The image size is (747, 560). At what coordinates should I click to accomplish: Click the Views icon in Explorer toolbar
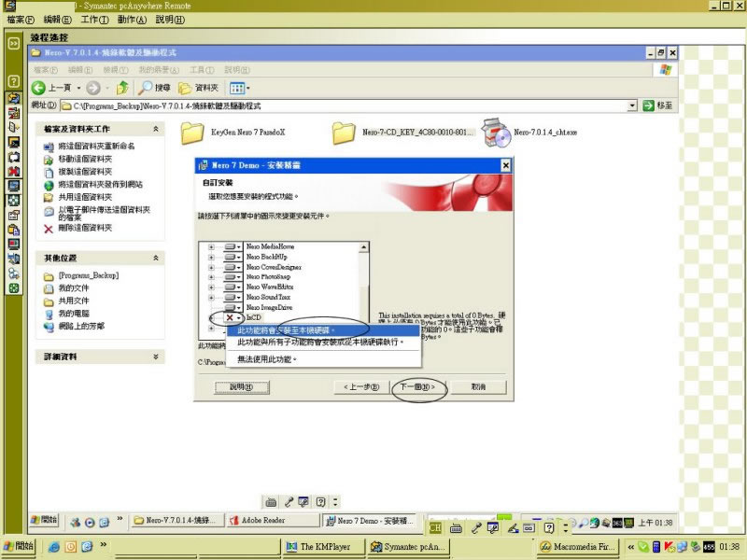point(237,88)
